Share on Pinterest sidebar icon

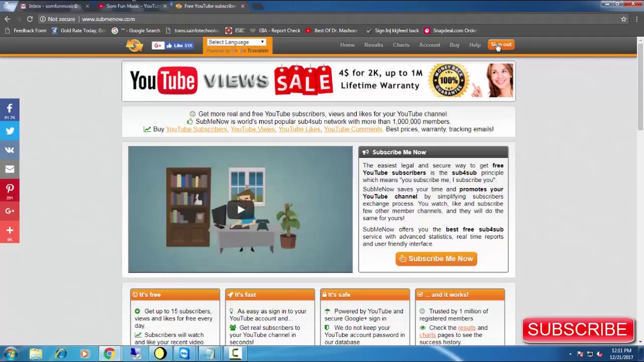(x=10, y=190)
